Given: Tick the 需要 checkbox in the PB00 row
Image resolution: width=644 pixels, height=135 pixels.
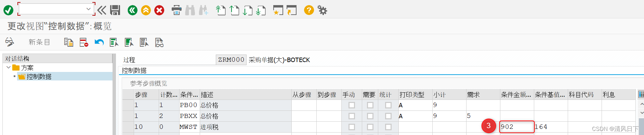Looking at the screenshot, I should pos(370,105).
